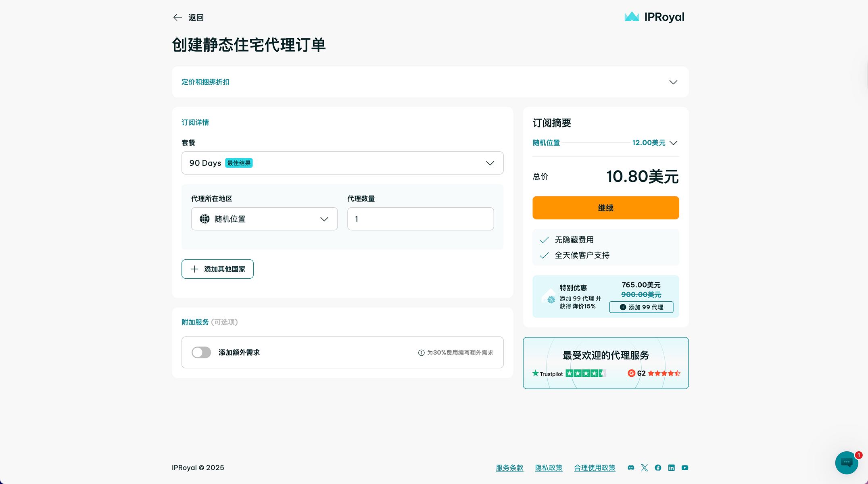Click the 添加其他国家 button
The width and height of the screenshot is (868, 484).
217,269
